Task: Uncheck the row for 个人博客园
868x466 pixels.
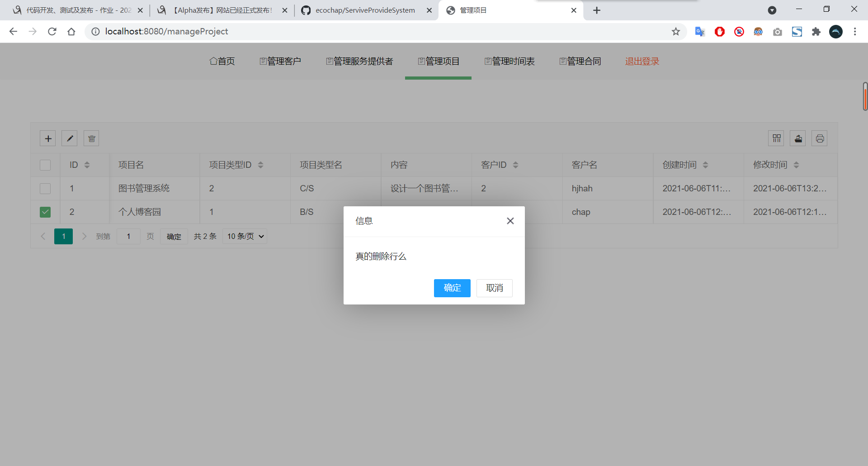Action: (x=45, y=212)
